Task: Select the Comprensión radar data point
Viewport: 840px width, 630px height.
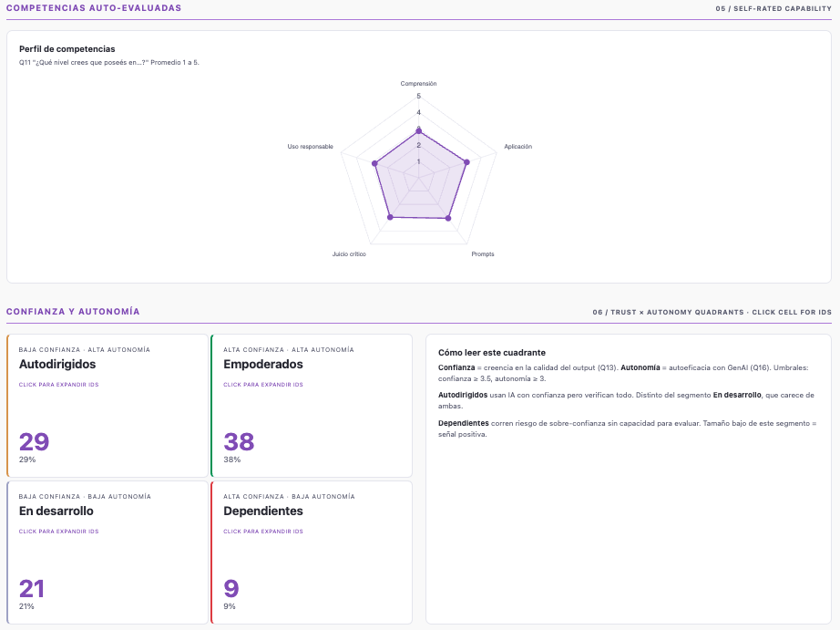Action: pos(419,130)
